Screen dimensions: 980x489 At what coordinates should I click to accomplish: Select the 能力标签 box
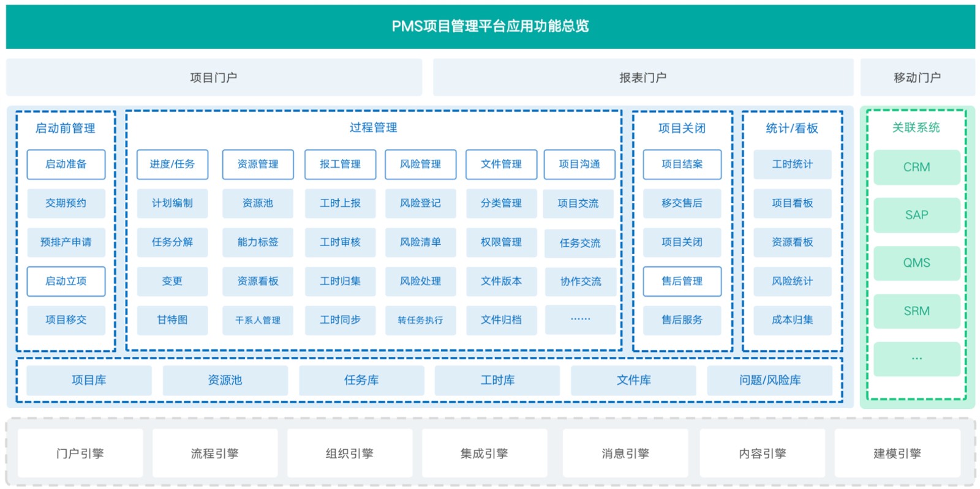click(x=258, y=242)
